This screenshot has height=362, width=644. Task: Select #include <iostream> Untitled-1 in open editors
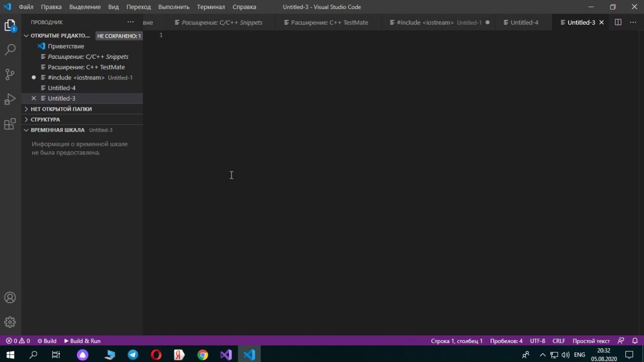coord(90,78)
